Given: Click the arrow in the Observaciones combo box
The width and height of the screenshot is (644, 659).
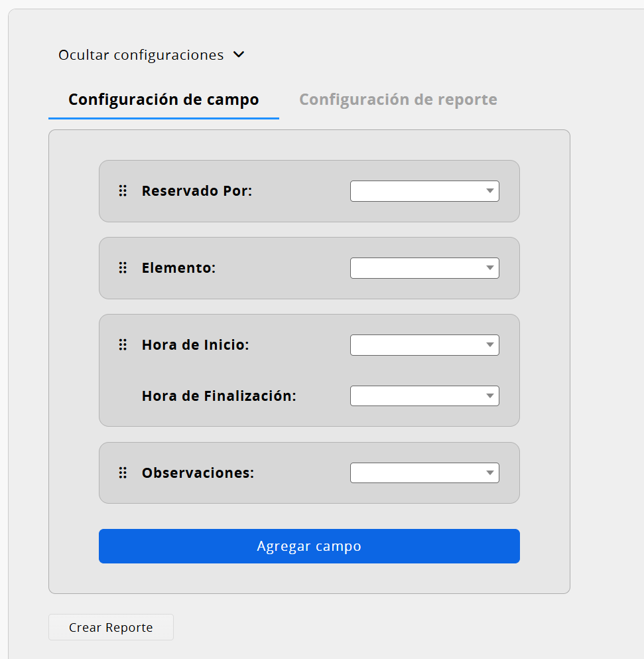Looking at the screenshot, I should 490,473.
